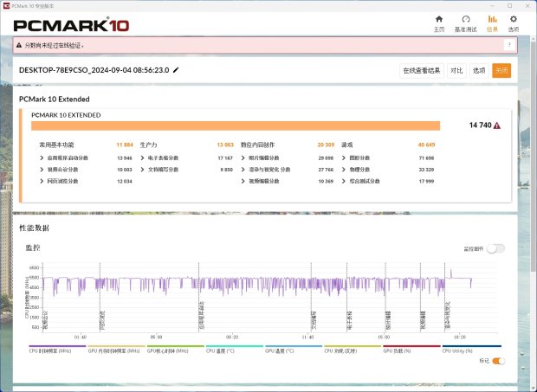This screenshot has width=537, height=392.
Task: Click the pencil icon to rename the result
Action: pos(176,70)
